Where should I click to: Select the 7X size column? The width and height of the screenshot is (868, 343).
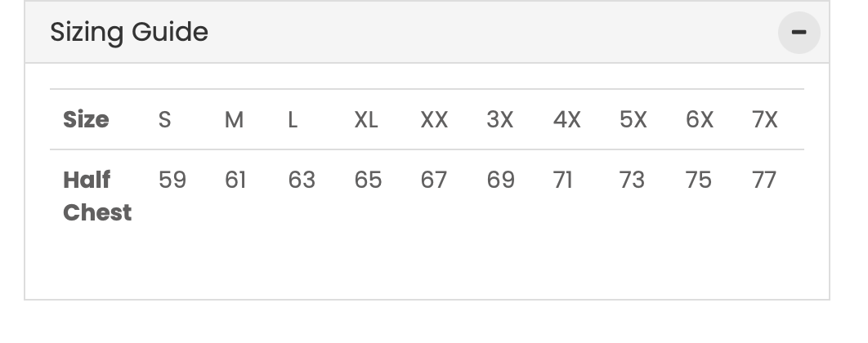click(x=765, y=120)
